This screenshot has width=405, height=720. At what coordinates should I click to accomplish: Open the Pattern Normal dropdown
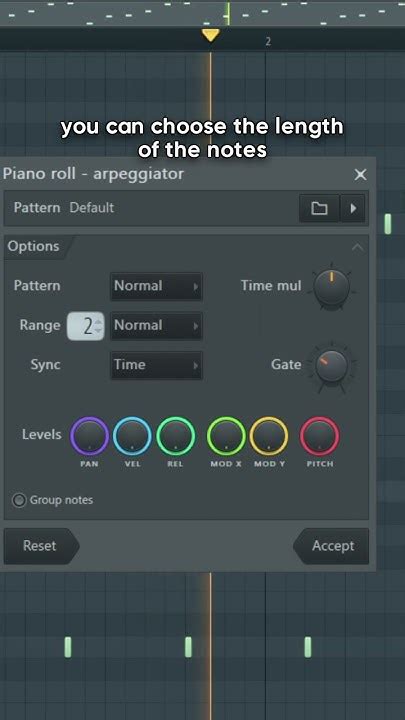point(157,286)
